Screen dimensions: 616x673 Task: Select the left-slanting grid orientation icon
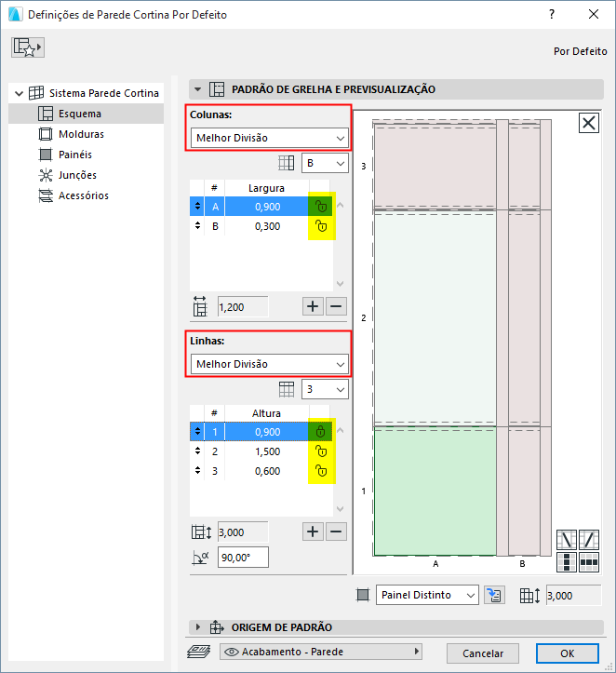coord(567,540)
